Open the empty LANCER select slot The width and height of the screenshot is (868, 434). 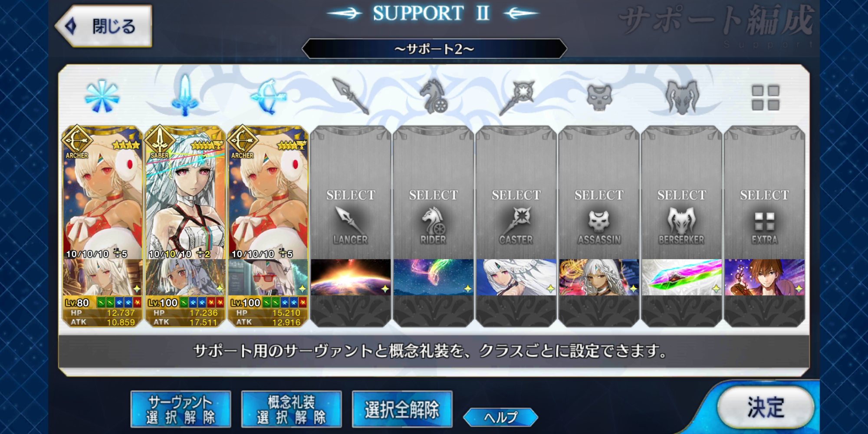[350, 193]
